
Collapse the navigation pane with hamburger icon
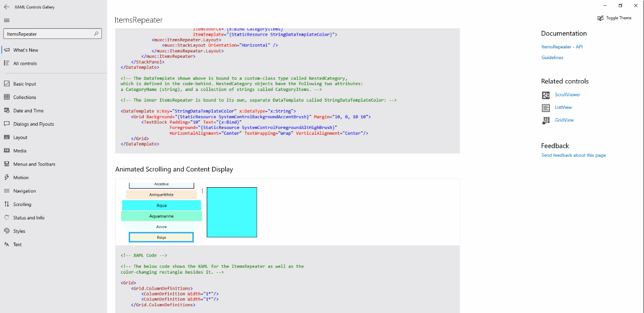(x=6, y=20)
